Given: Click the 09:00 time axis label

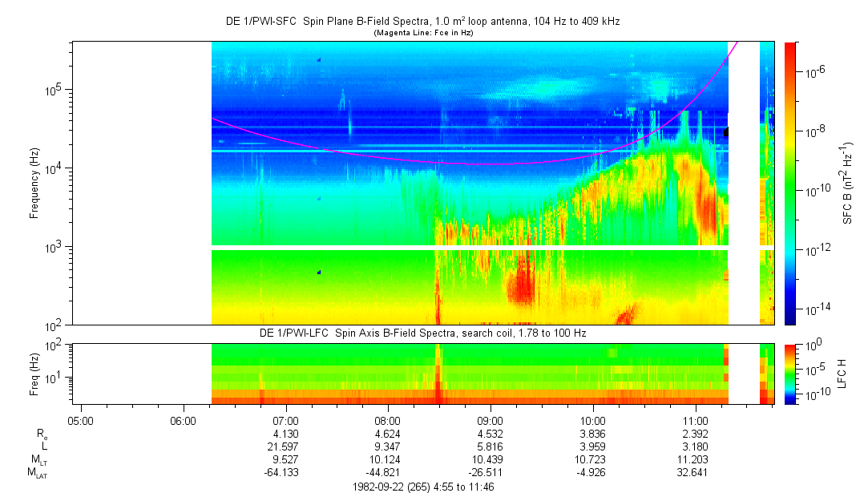Looking at the screenshot, I should tap(491, 421).
